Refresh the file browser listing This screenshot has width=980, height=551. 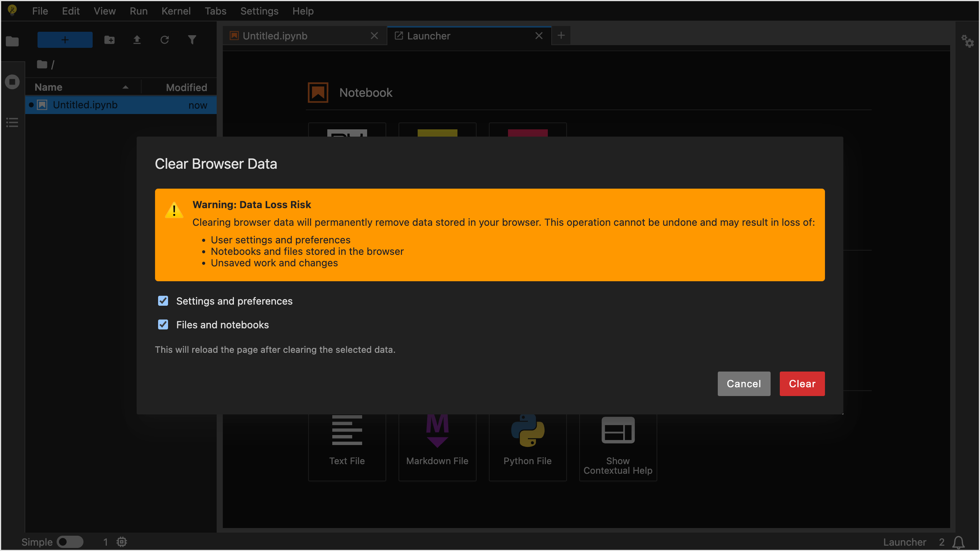tap(165, 40)
